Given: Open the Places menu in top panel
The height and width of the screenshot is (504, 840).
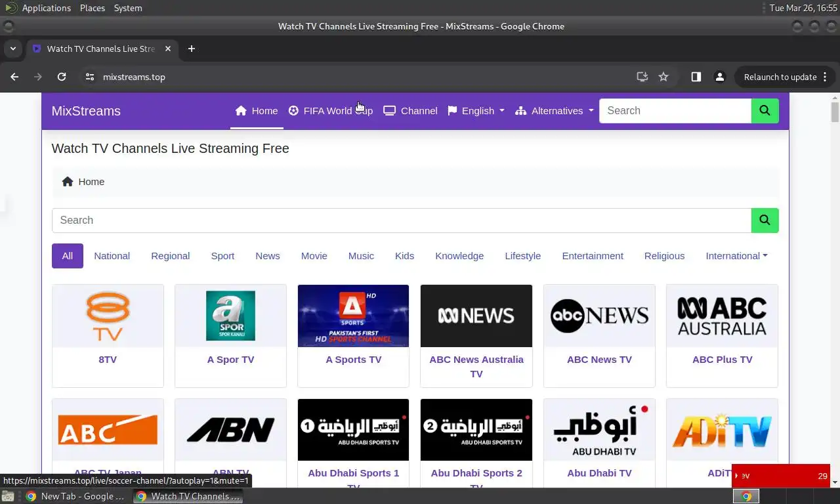Looking at the screenshot, I should tap(93, 8).
